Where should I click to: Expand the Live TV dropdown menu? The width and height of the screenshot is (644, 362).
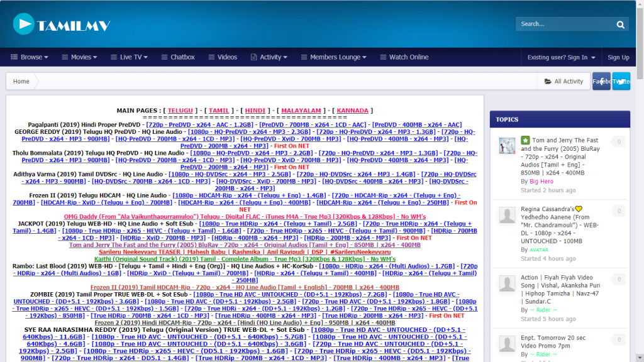129,57
